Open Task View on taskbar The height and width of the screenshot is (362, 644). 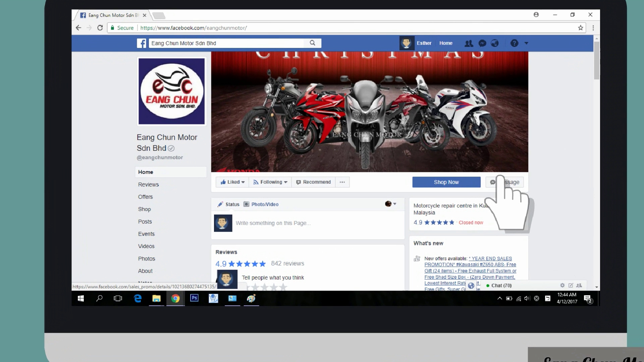click(x=118, y=298)
